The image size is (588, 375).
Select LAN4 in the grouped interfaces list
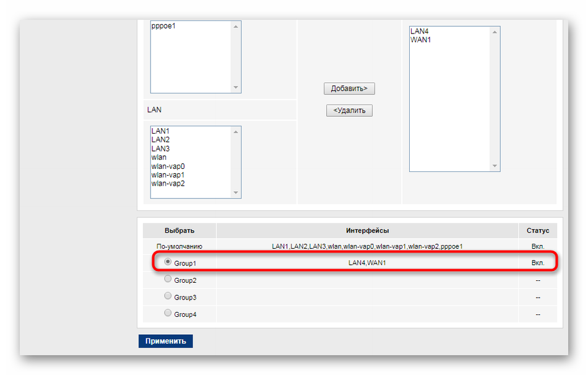419,31
